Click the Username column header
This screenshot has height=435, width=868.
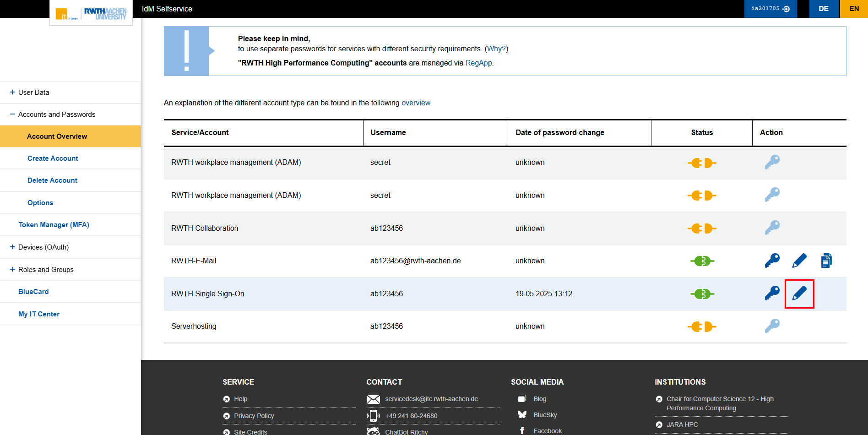[388, 133]
